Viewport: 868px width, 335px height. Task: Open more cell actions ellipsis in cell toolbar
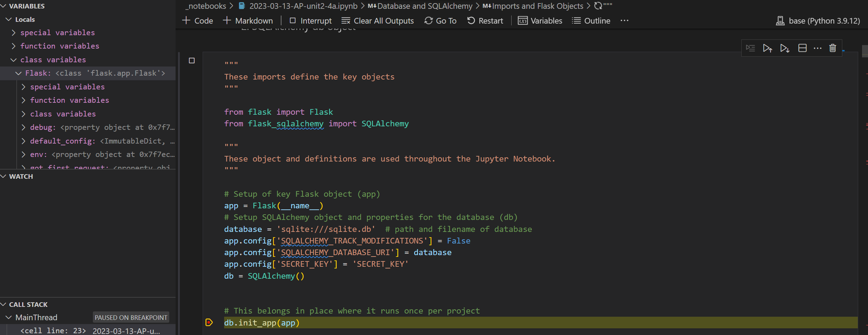point(818,48)
